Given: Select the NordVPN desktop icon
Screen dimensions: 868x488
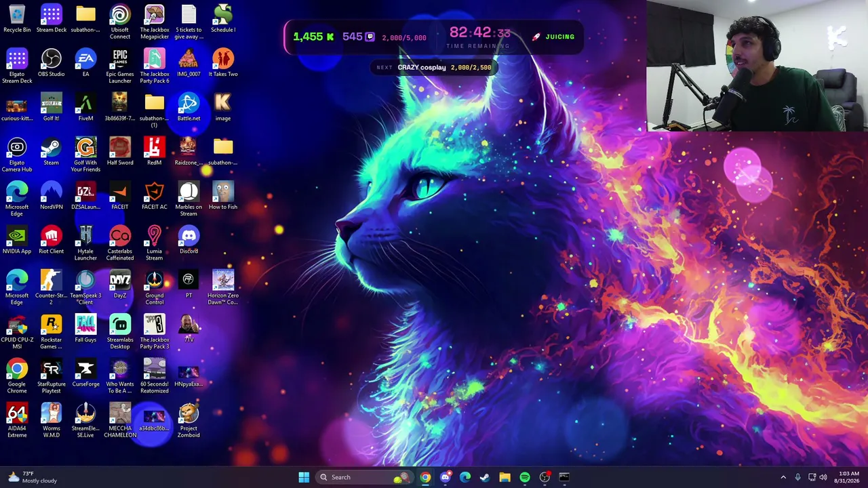Looking at the screenshot, I should pos(52,196).
